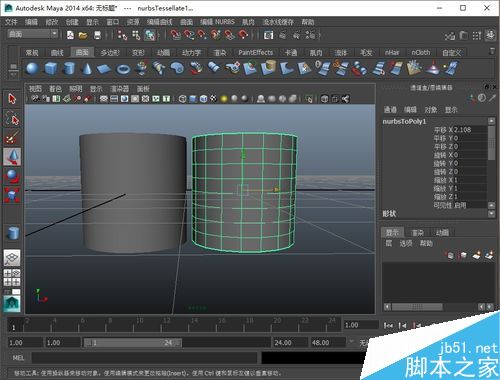The image size is (500, 380).
Task: Choose the Lasso select tool
Action: (12, 118)
